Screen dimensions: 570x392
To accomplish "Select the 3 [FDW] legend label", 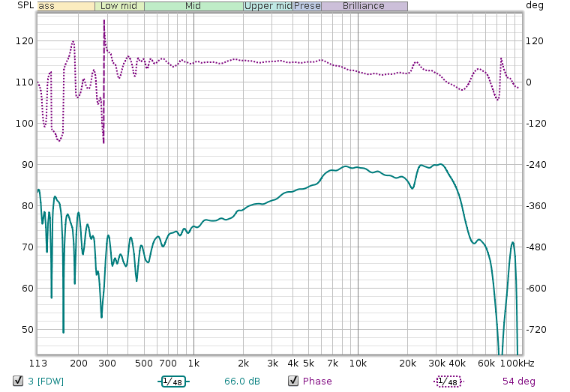I will click(x=46, y=381).
